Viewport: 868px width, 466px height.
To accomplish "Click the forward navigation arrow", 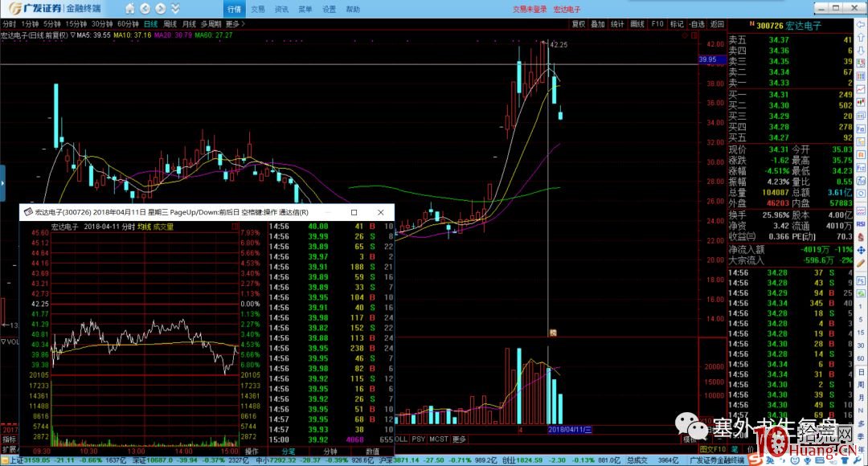I will pos(161,8).
